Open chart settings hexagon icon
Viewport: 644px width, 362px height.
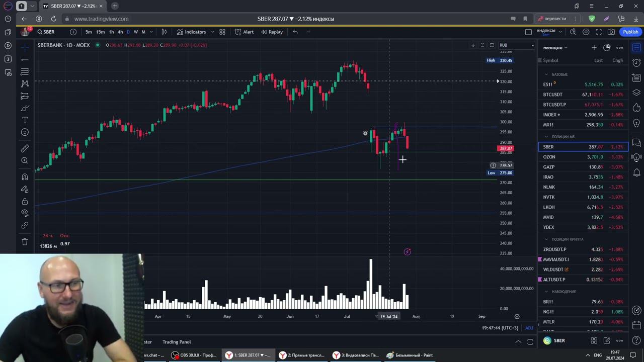[x=586, y=32]
